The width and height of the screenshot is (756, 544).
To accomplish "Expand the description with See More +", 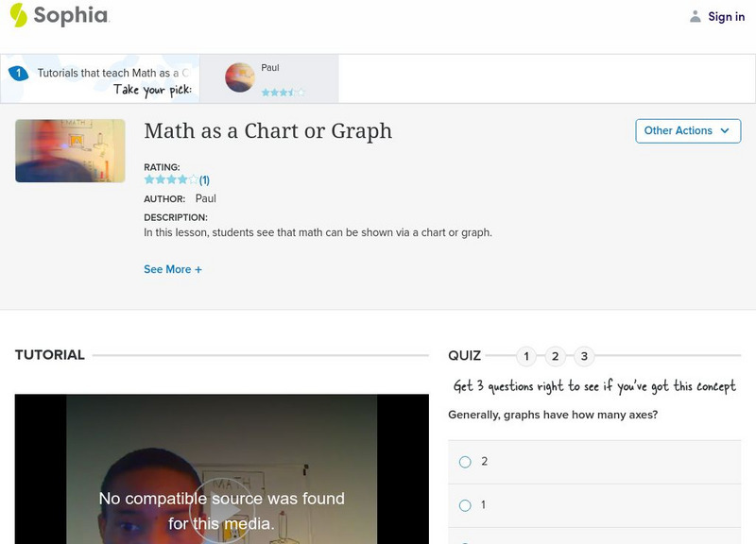I will [173, 269].
